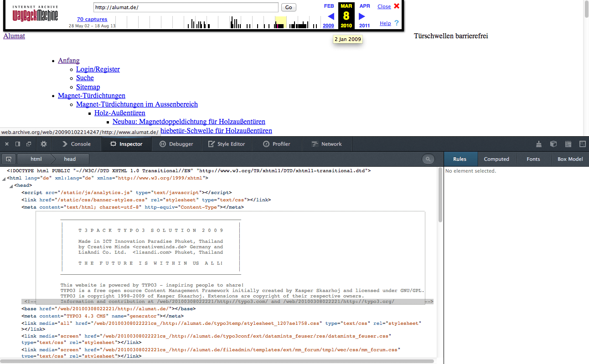Open Magnet-Türdichtungen im Aussenbereich link
Viewport: 589px width, 364px height.
[x=137, y=104]
